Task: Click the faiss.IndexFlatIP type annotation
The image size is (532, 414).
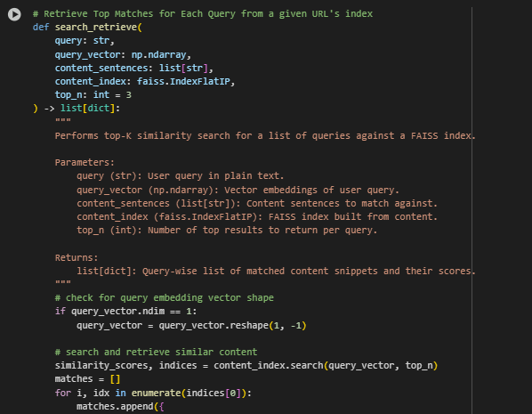Action: (183, 82)
